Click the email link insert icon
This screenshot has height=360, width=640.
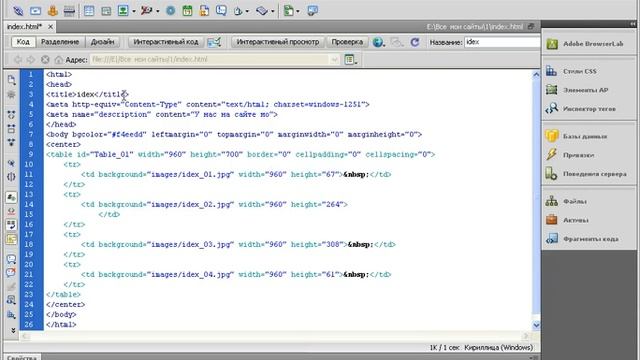(36, 11)
